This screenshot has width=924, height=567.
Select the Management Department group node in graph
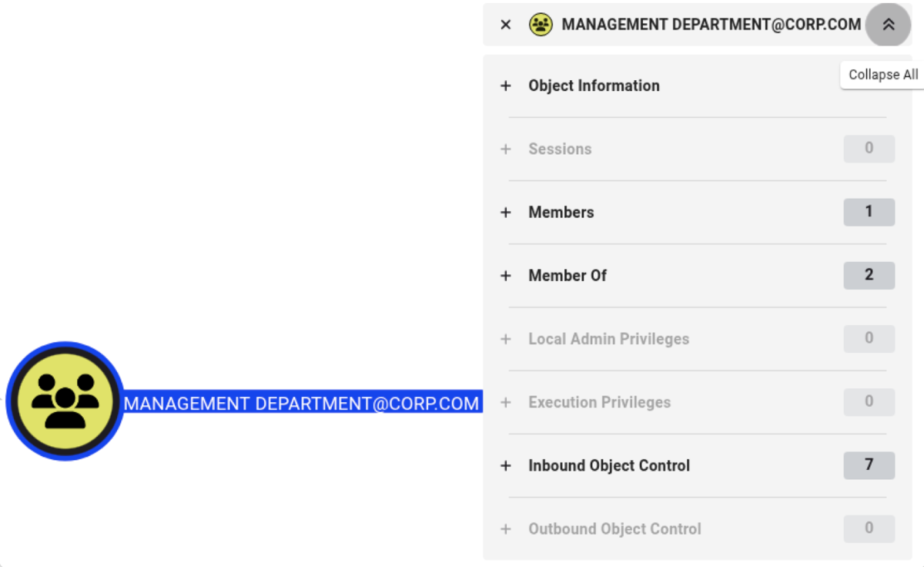[65, 401]
